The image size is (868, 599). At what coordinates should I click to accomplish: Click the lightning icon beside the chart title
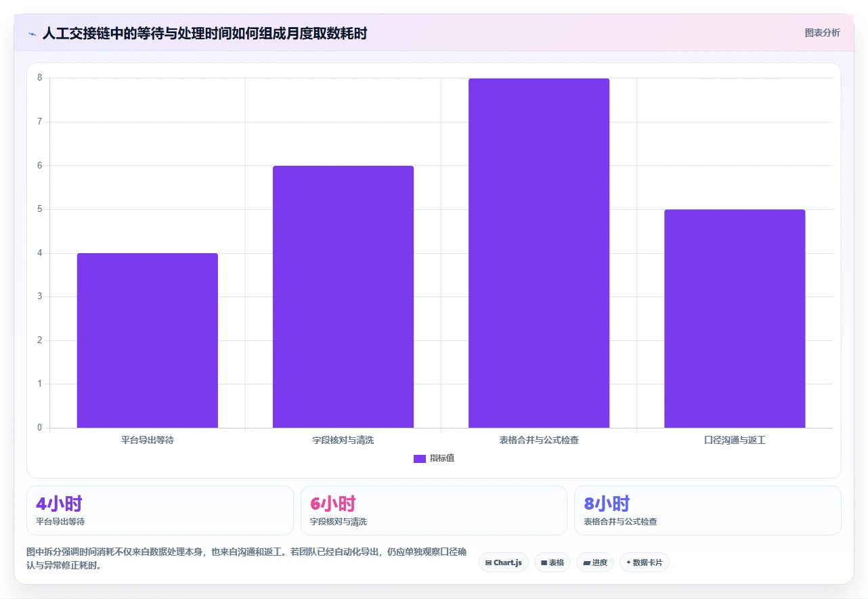(x=32, y=34)
